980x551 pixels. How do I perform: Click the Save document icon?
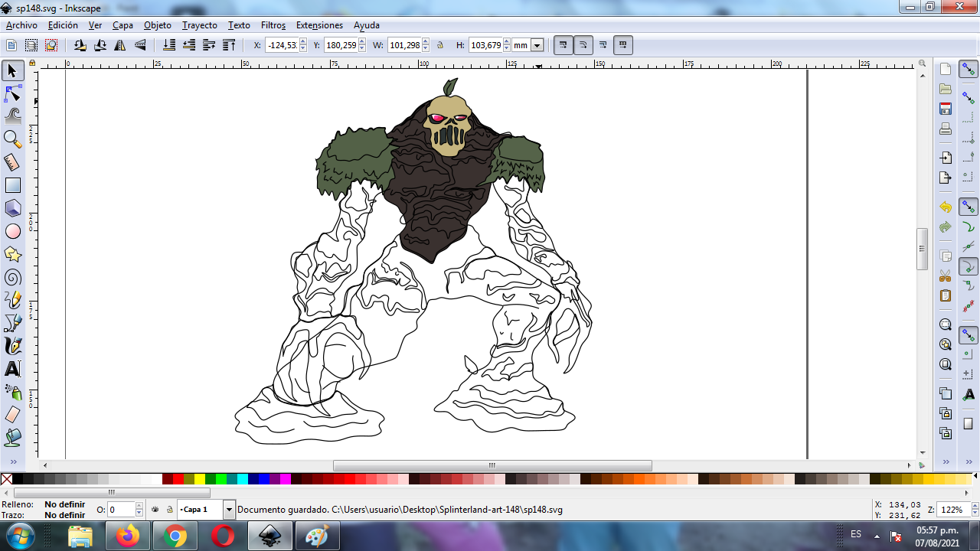(x=946, y=109)
